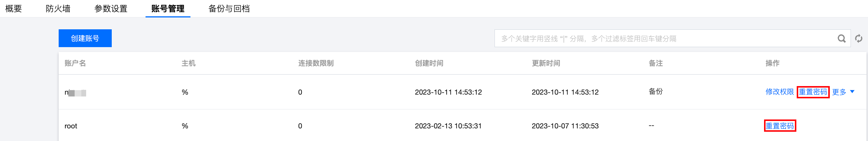Screen dimensions: 868x141
Task: Select the root account name cell
Action: point(71,126)
